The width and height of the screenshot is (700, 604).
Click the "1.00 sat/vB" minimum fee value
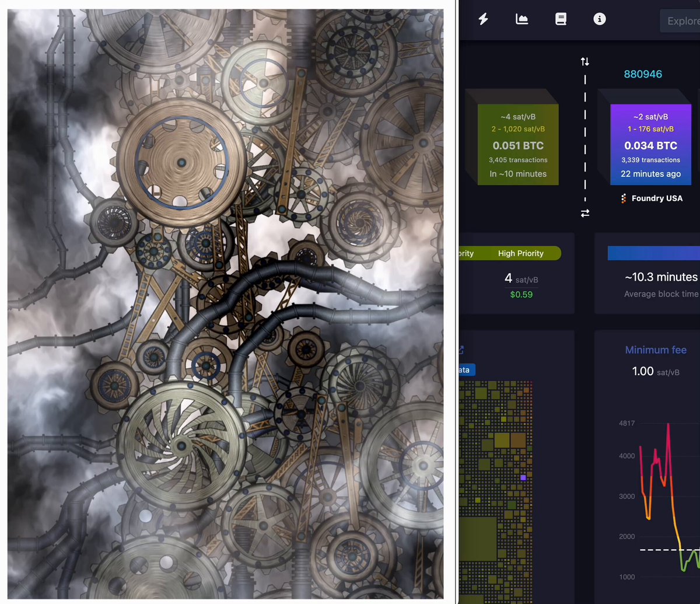coord(656,372)
